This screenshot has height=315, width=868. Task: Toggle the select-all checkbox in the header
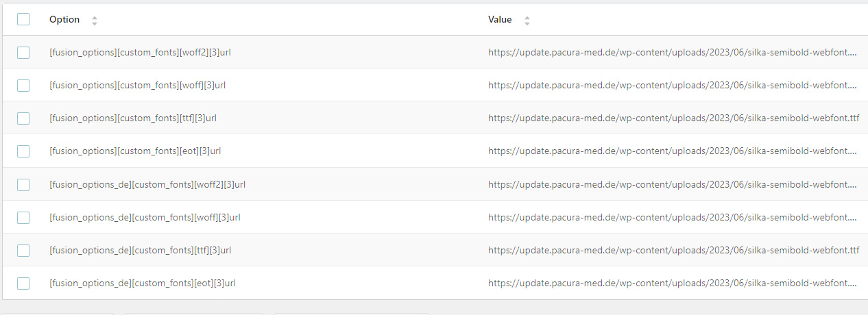pos(23,19)
